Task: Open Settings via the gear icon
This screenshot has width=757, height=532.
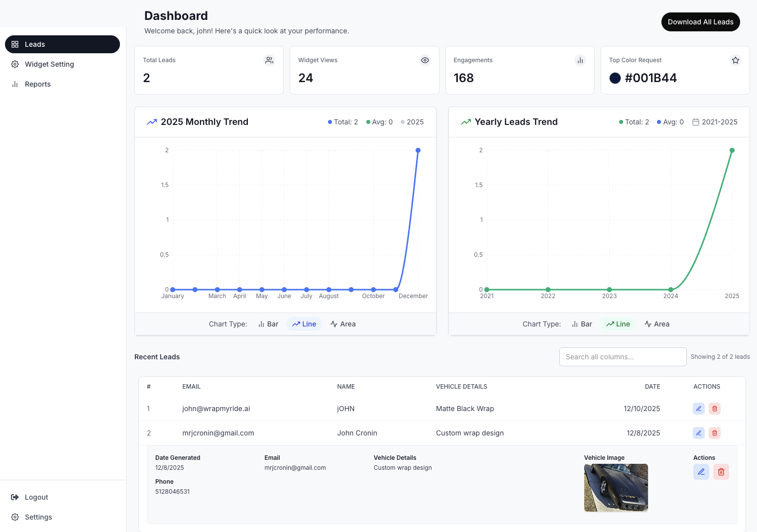Action: [14, 517]
